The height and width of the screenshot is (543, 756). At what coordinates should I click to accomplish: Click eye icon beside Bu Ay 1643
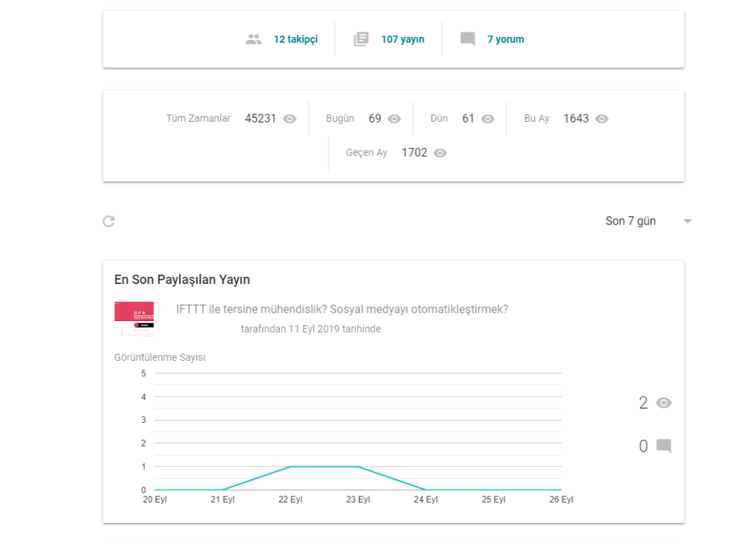point(602,119)
